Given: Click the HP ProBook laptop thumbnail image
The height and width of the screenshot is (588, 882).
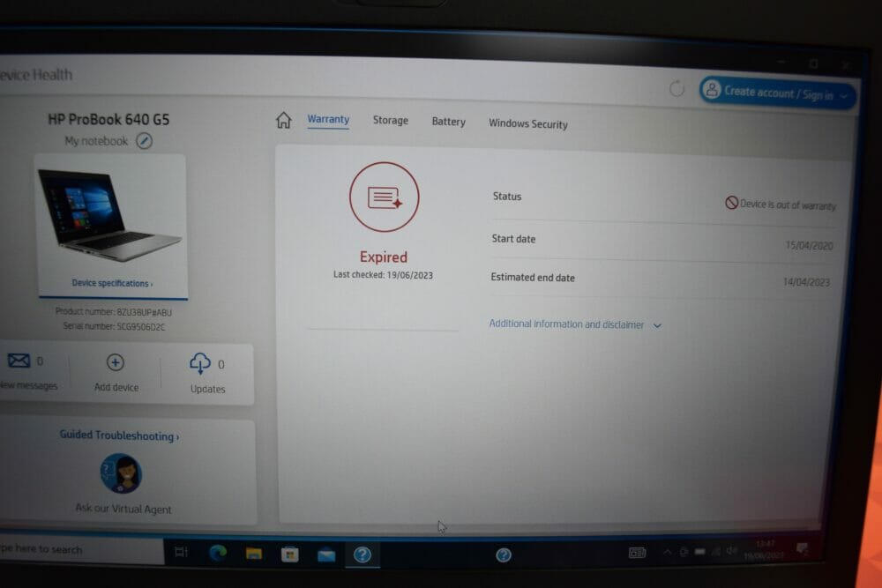Looking at the screenshot, I should click(x=109, y=216).
